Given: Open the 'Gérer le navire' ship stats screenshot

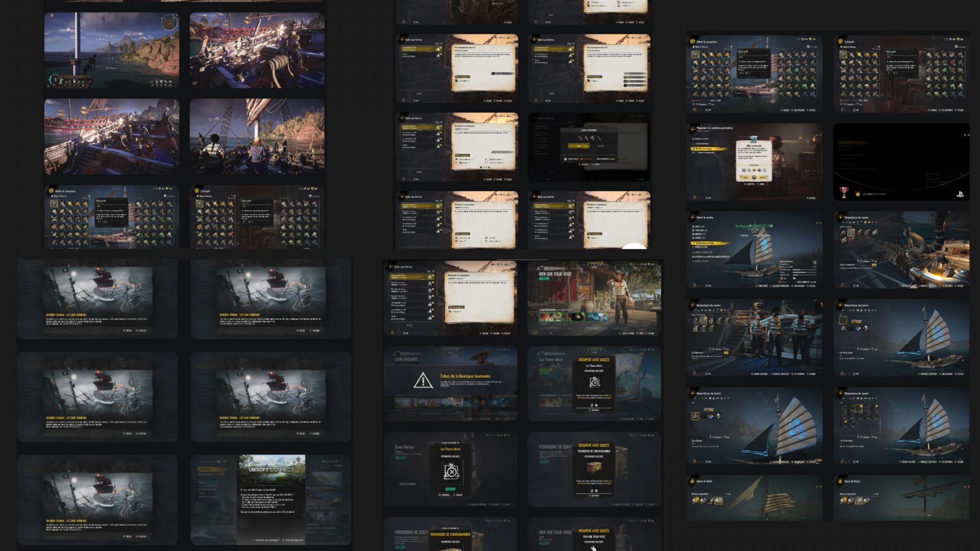Looking at the screenshot, I should pos(754,250).
